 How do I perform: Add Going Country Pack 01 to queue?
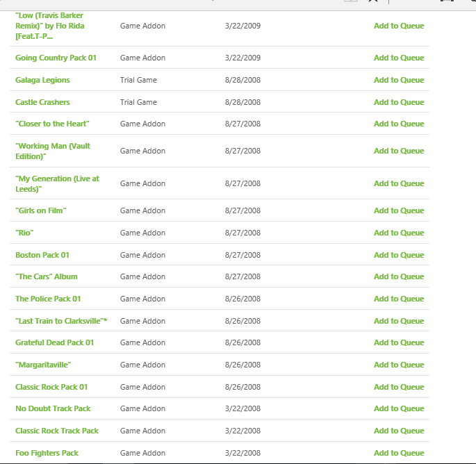coord(399,58)
